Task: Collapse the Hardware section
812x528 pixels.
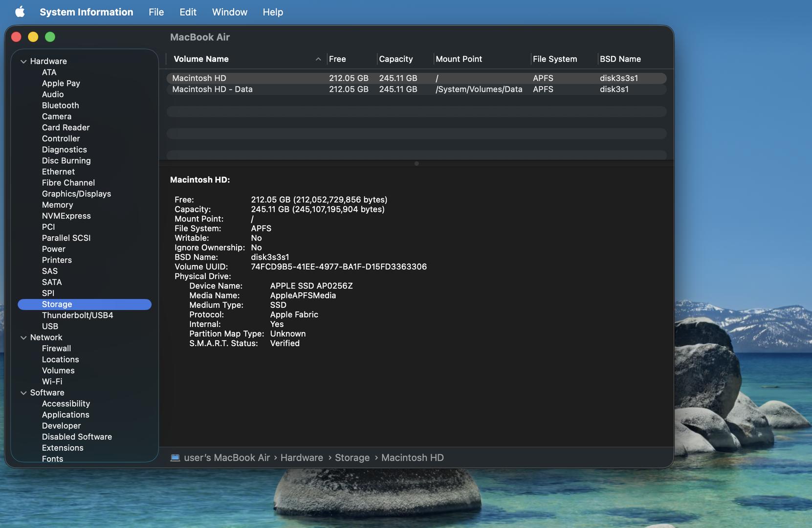Action: point(23,62)
